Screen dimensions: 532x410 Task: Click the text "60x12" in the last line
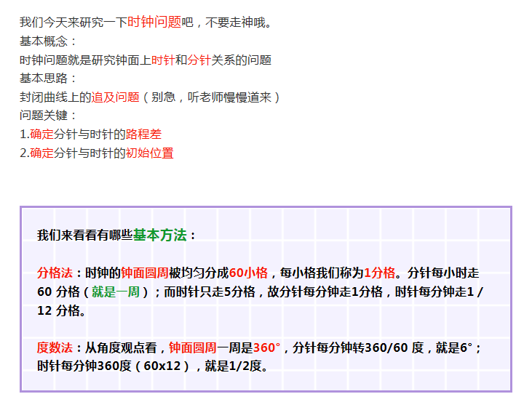click(162, 366)
